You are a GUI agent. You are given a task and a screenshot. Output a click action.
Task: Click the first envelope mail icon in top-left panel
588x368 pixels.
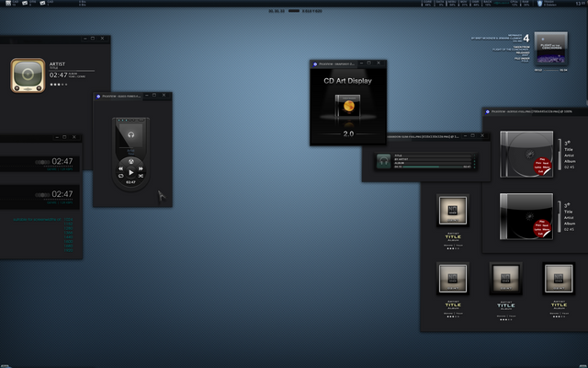[25, 3]
